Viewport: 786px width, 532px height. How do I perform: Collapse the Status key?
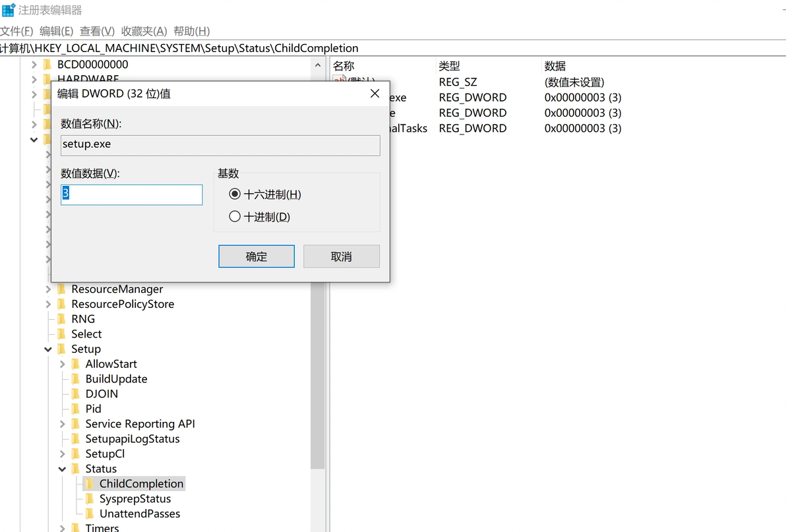coord(62,469)
